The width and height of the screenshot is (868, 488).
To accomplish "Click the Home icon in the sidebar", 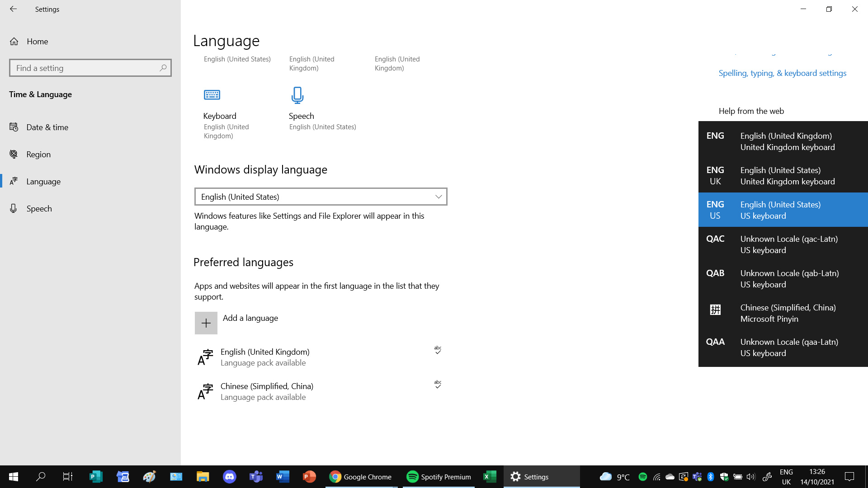I will coord(14,42).
